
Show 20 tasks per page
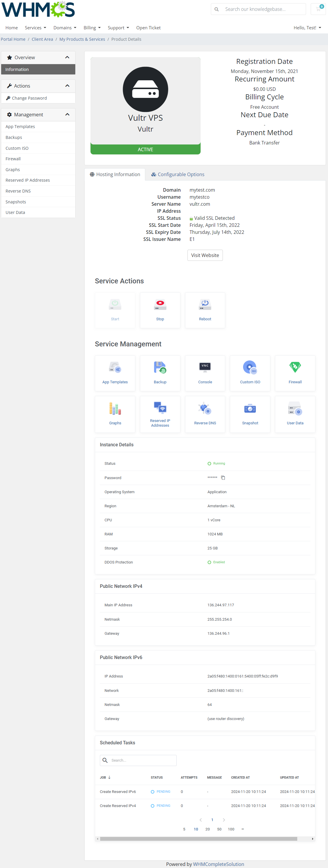(x=207, y=829)
